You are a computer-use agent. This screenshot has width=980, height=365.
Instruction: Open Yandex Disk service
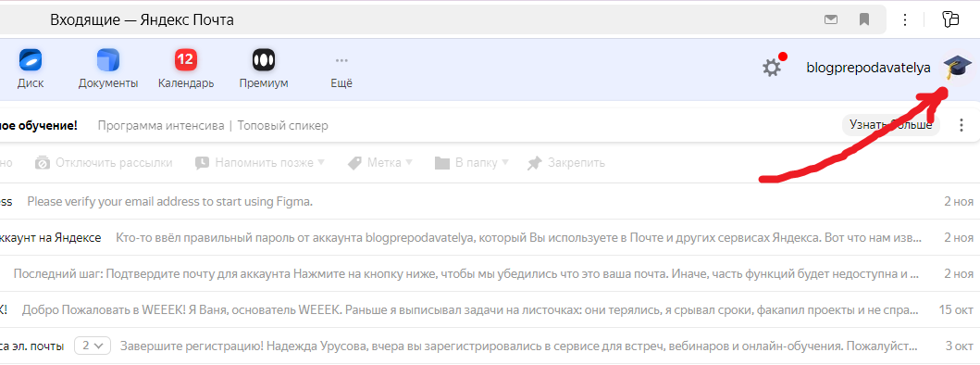(30, 69)
